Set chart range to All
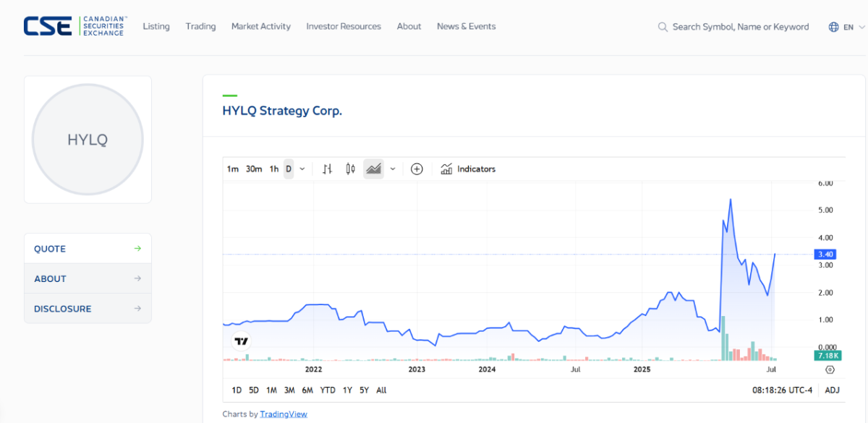Screen dimensions: 868x423 tap(381, 390)
